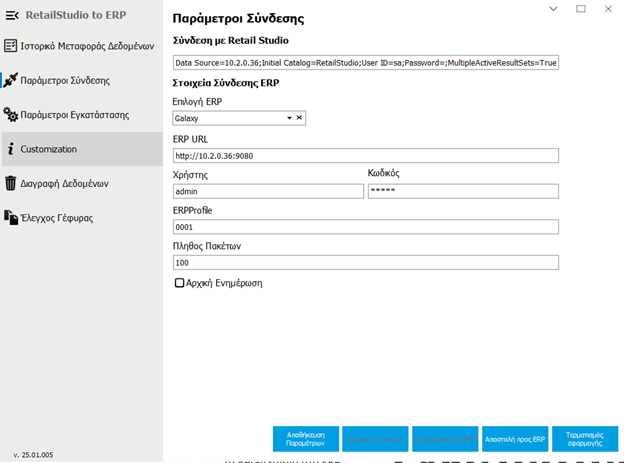Viewport: 624px width, 463px height.
Task: Expand the Επιλογή ERP dropdown arrow
Action: (x=289, y=118)
